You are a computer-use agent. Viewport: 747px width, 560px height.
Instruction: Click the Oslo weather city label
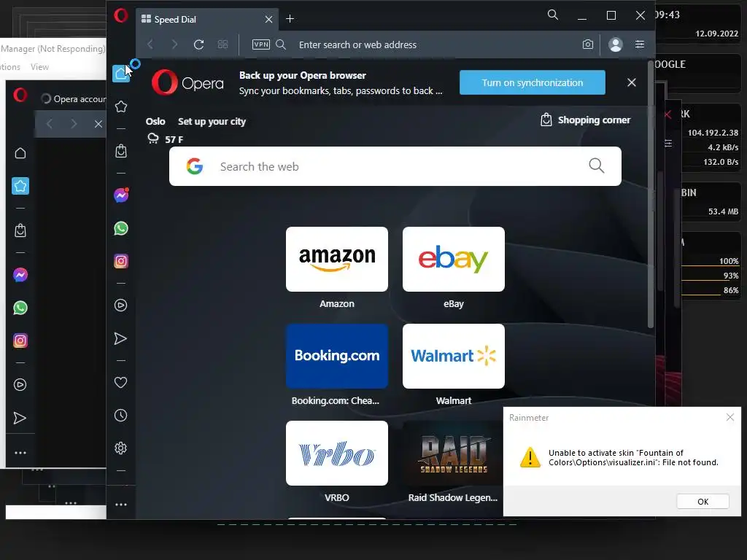pos(155,122)
